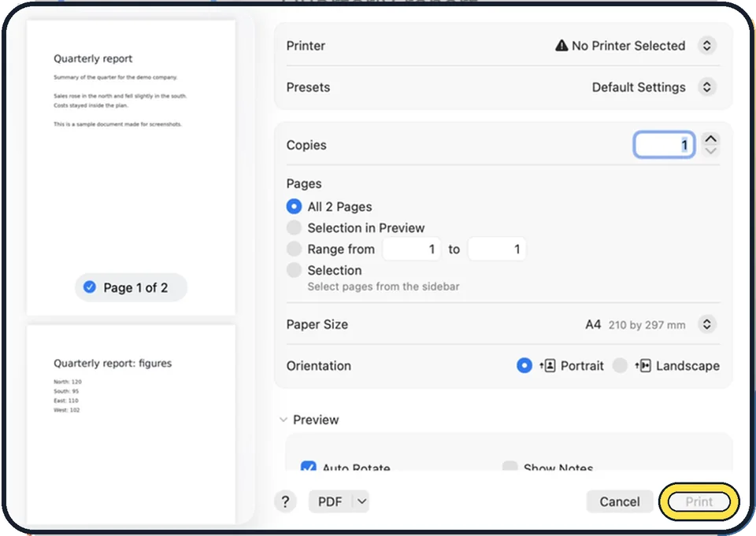Viewport: 756px width, 536px height.
Task: Toggle the Page 1 of 2 checkmark
Action: tap(90, 287)
